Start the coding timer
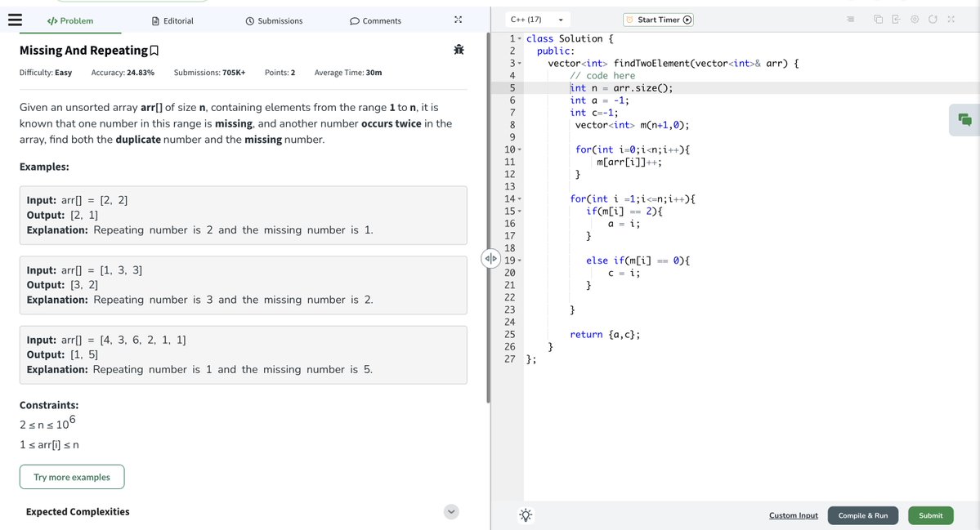This screenshot has width=980, height=530. click(659, 20)
